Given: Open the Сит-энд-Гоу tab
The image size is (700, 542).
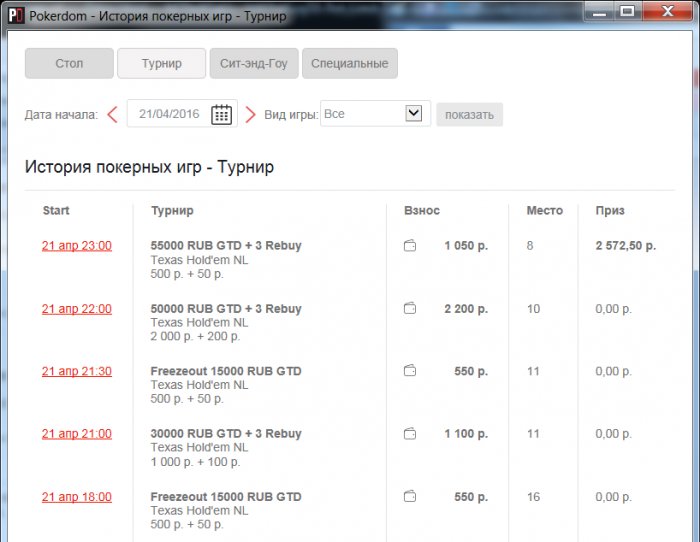Looking at the screenshot, I should [x=254, y=63].
